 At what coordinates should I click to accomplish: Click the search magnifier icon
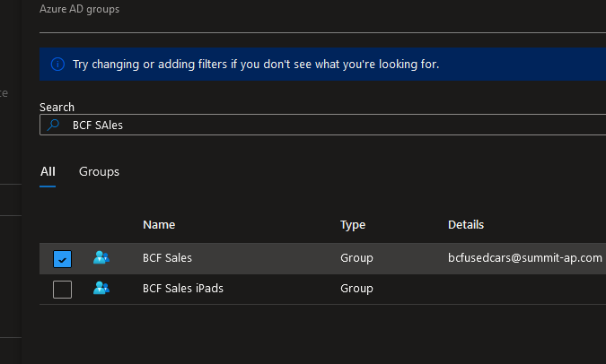[x=53, y=125]
